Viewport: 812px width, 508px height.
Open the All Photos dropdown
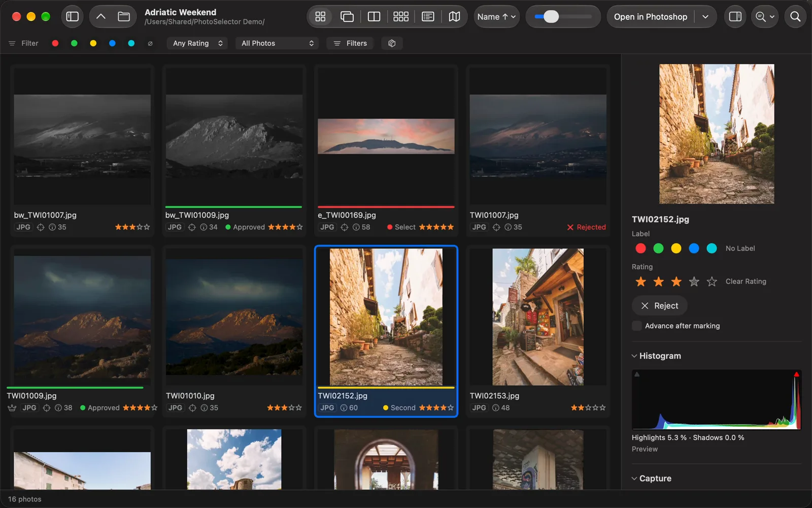pos(277,43)
